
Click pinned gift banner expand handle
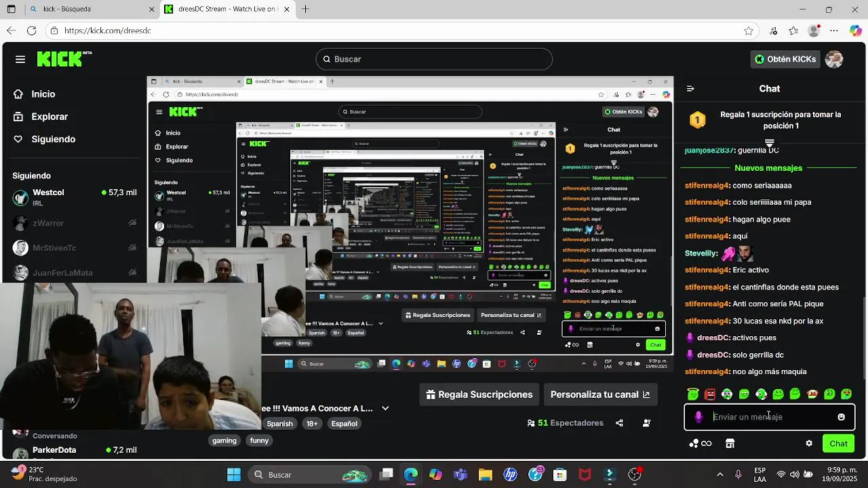(769, 143)
